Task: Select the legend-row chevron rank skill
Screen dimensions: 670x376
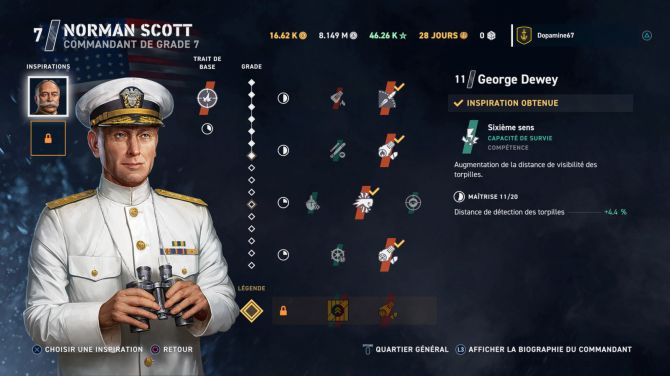Action: coord(338,311)
